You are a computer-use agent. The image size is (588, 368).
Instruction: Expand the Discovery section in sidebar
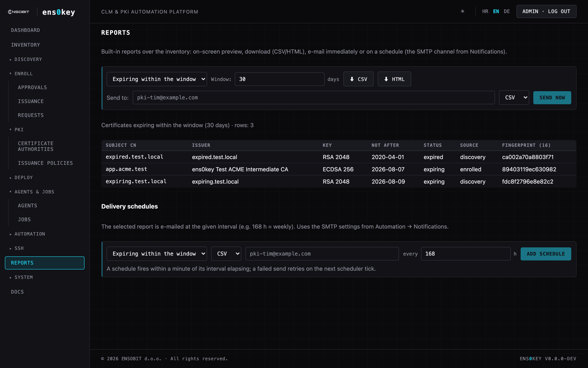(26, 59)
